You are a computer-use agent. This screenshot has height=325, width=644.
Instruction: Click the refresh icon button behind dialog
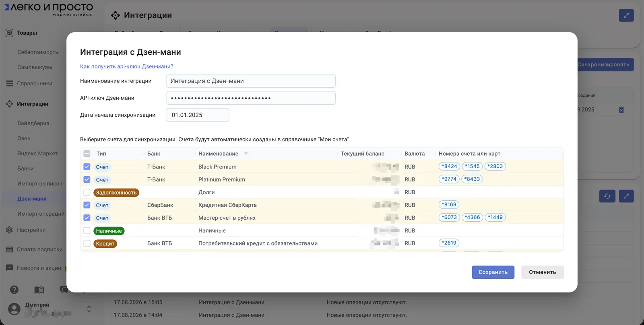(x=607, y=196)
